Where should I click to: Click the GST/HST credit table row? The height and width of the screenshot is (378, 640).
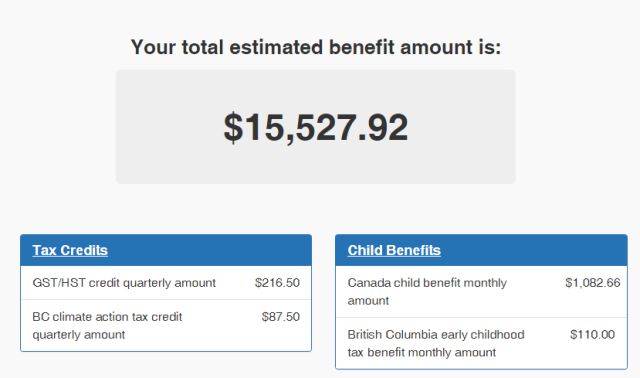[x=166, y=283]
